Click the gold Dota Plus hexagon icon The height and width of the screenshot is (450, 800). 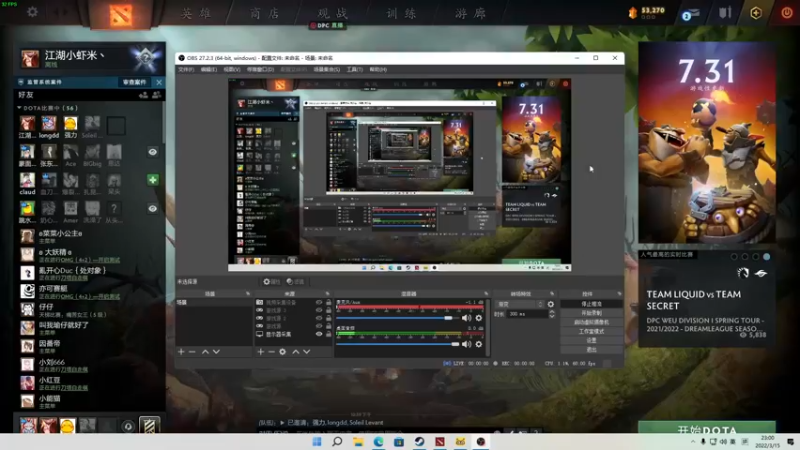pos(756,13)
